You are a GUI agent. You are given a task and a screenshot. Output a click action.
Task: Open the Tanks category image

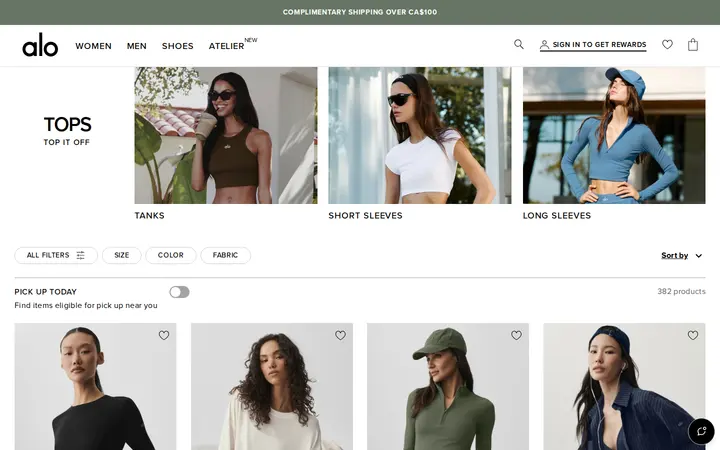tap(226, 135)
